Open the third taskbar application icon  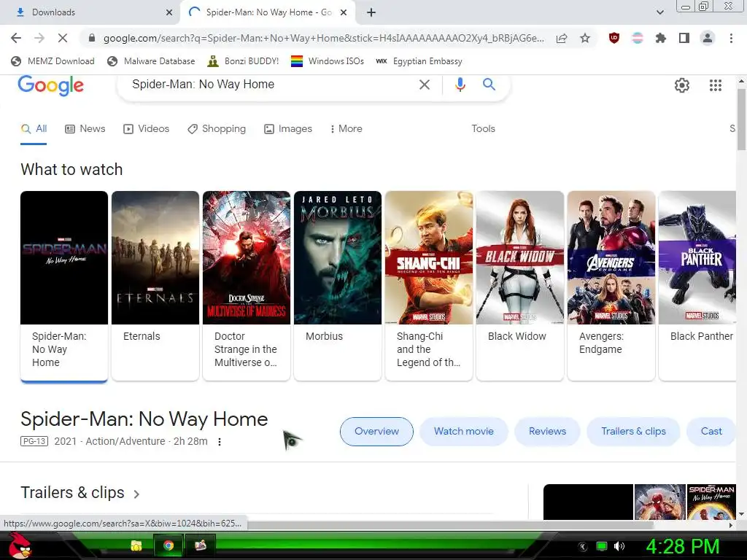click(x=201, y=545)
